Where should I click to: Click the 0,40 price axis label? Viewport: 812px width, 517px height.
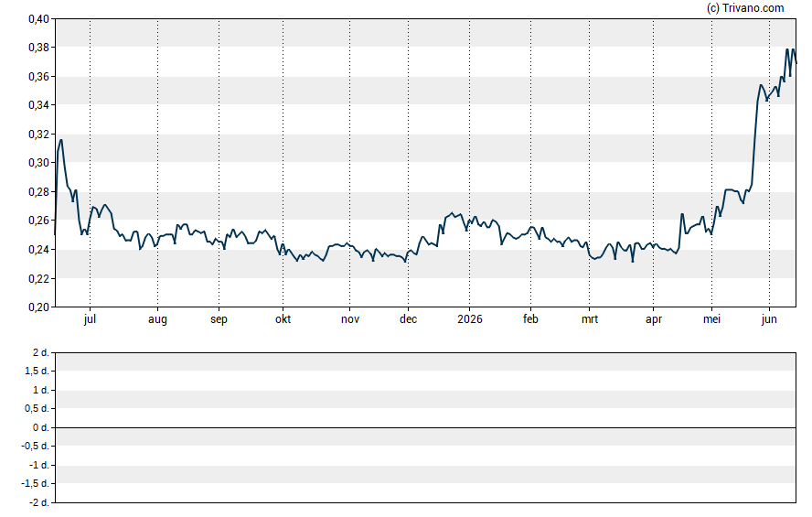[38, 19]
